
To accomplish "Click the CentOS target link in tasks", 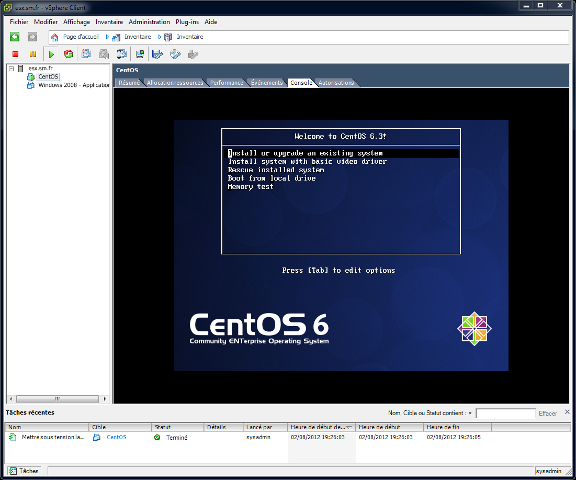I will pyautogui.click(x=116, y=437).
